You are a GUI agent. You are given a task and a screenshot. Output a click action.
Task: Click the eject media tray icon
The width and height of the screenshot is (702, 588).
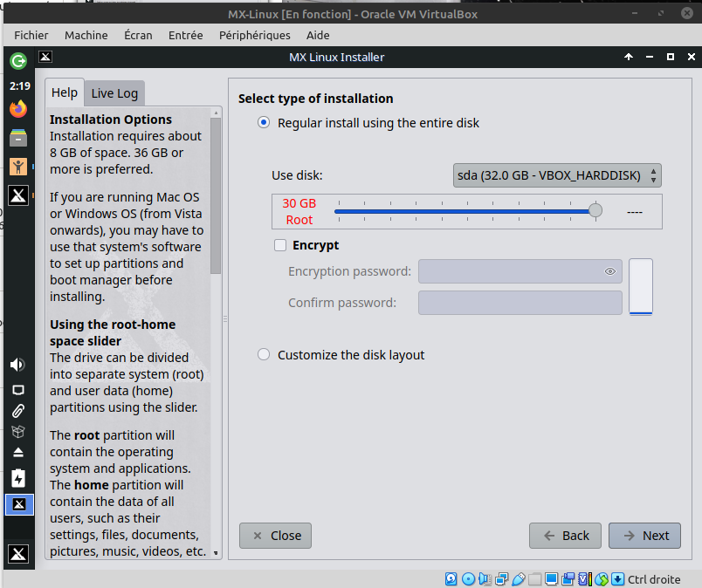click(x=18, y=453)
